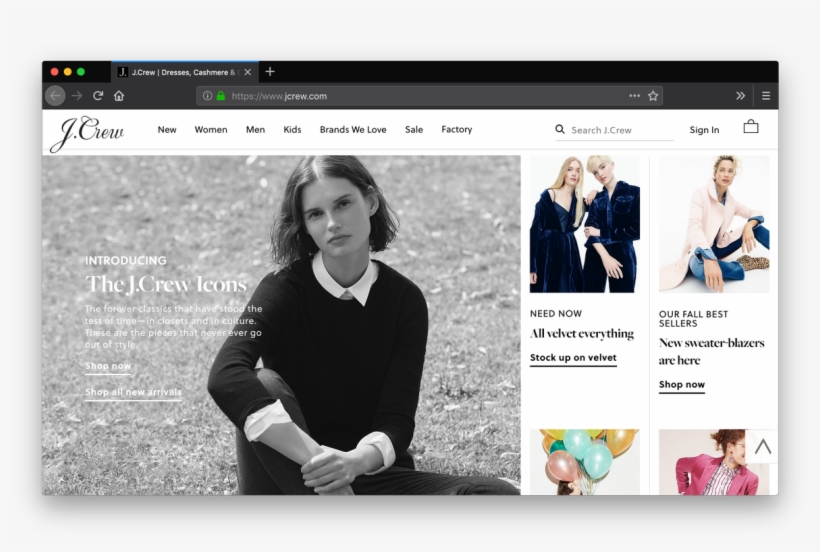Minimize the window with yellow button
This screenshot has width=820, height=552.
[x=67, y=72]
